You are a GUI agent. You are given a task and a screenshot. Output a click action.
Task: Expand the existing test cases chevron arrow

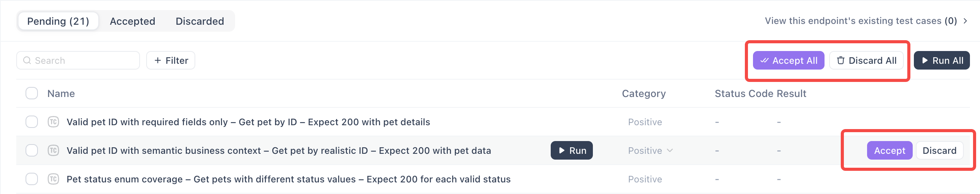pos(965,21)
